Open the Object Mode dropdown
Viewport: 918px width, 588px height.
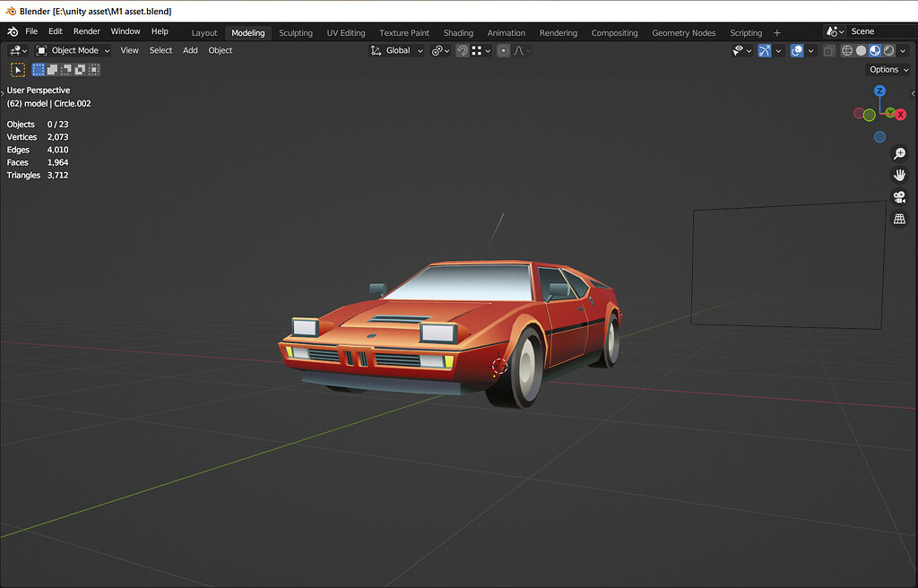click(x=72, y=51)
